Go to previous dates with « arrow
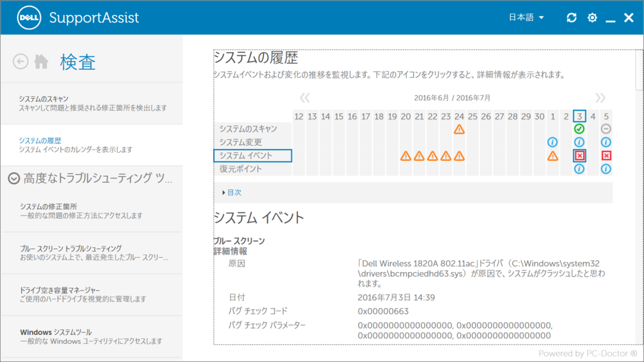The height and width of the screenshot is (362, 644). point(304,97)
